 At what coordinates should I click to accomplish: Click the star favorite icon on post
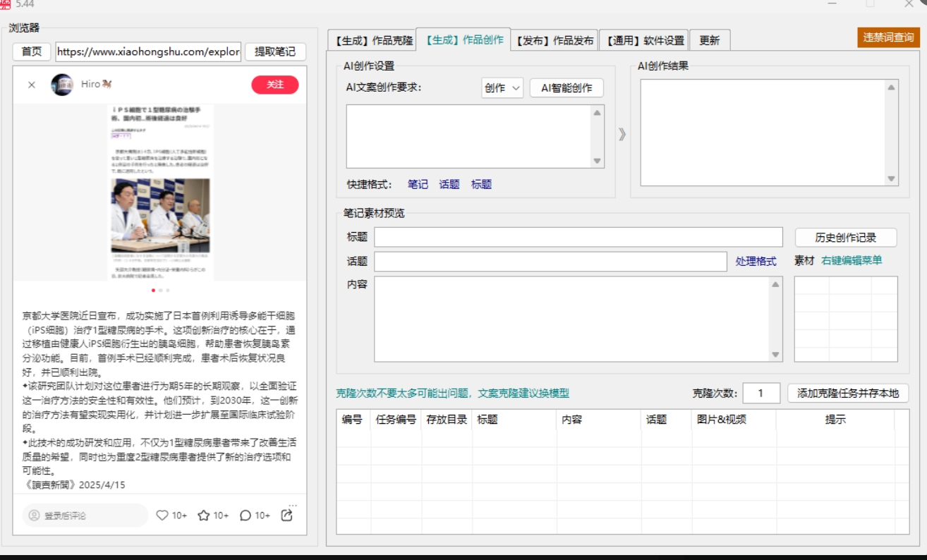(x=204, y=516)
